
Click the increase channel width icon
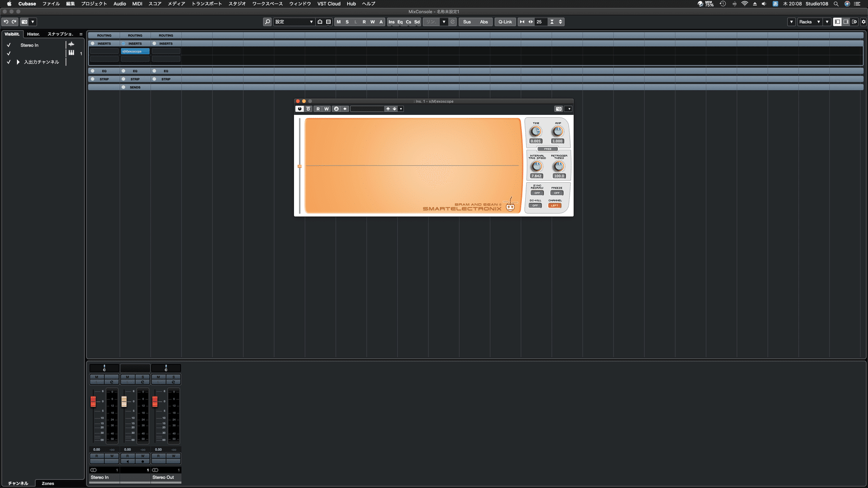click(531, 22)
